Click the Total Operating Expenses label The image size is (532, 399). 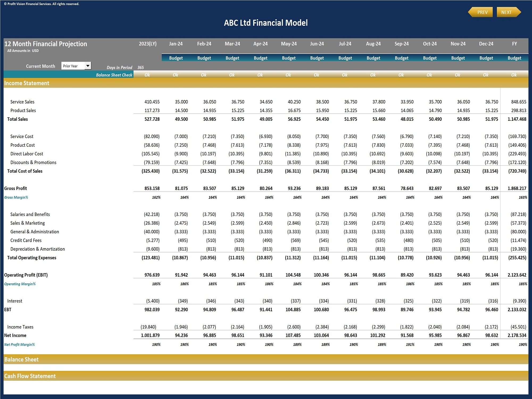click(32, 258)
